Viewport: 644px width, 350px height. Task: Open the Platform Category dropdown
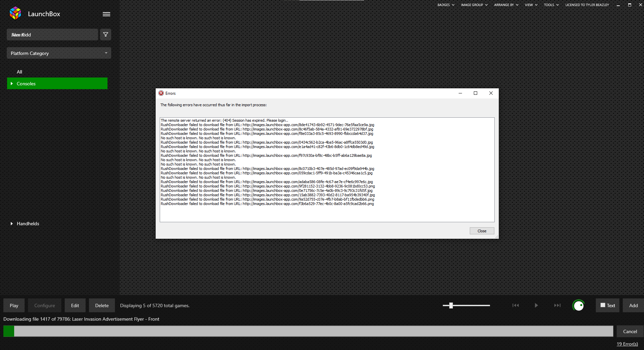coord(59,53)
